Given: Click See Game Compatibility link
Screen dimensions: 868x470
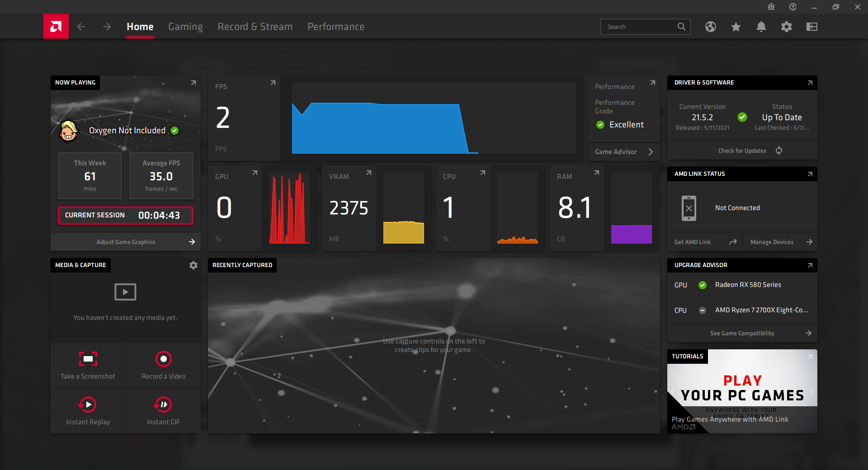Looking at the screenshot, I should click(742, 333).
